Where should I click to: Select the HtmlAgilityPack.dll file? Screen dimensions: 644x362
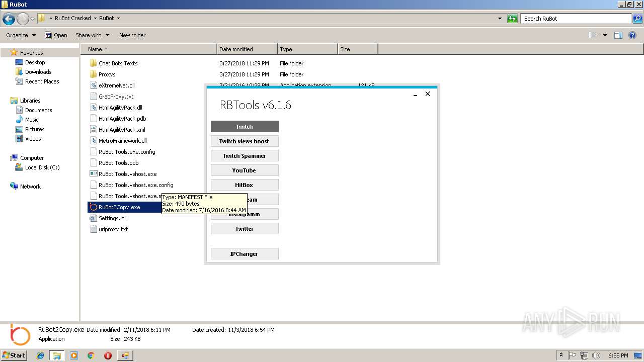click(x=120, y=108)
